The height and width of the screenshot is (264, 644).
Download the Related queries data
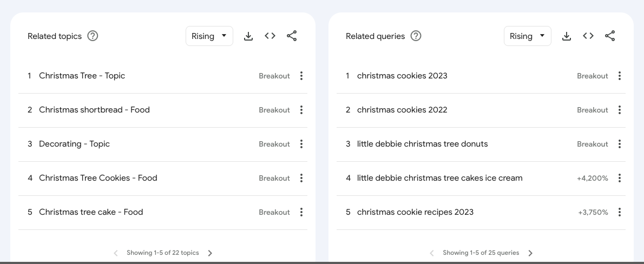pos(567,36)
